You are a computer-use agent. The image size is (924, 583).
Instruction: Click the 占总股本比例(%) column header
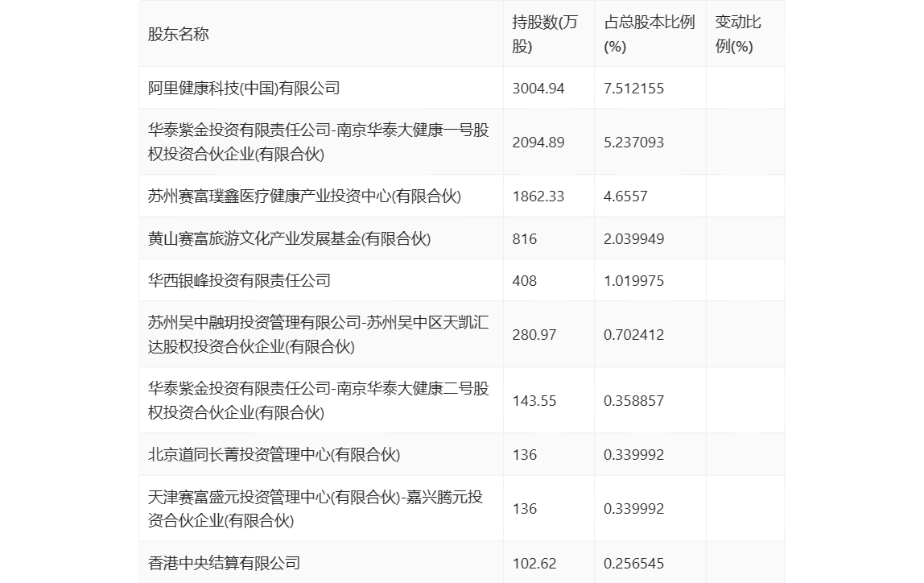coord(650,34)
